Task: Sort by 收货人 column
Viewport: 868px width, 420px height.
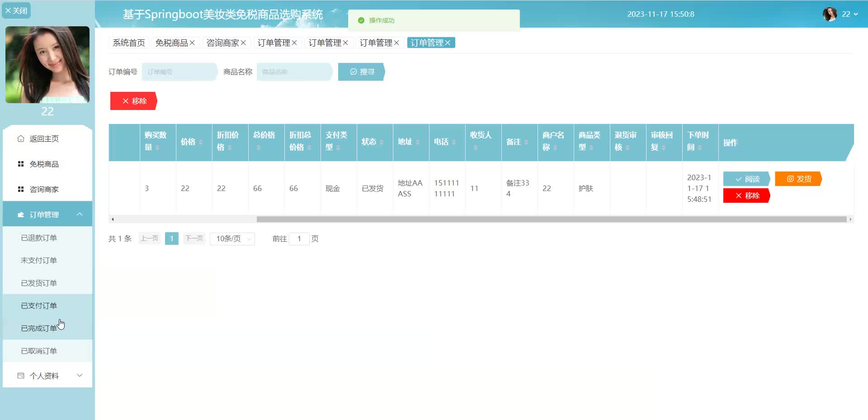Action: (476, 148)
